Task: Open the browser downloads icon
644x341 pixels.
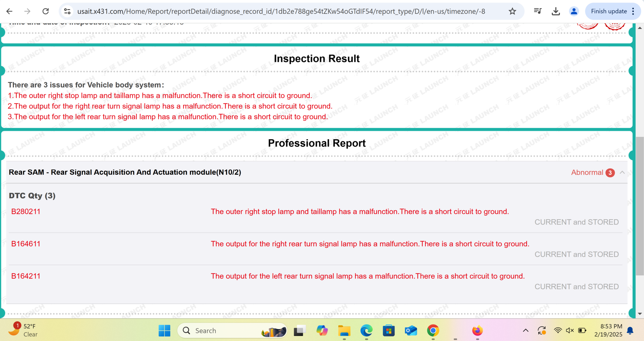Action: [556, 11]
